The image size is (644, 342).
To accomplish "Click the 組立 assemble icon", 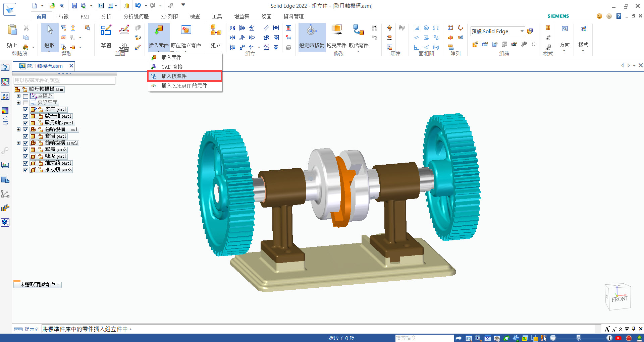I will [216, 30].
